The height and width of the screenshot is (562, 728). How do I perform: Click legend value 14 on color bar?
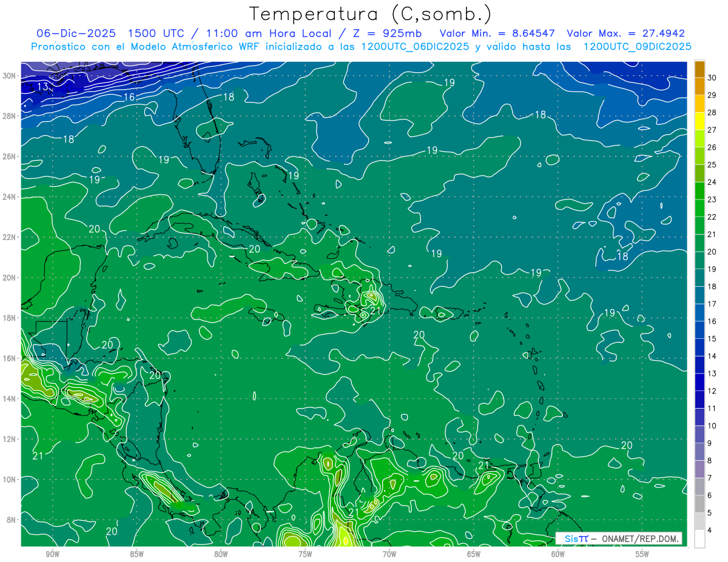coord(712,356)
